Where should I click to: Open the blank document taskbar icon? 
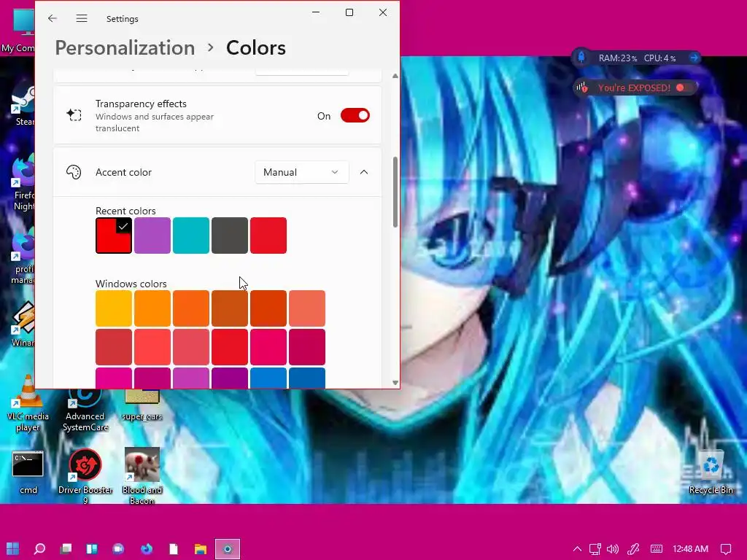click(x=174, y=549)
